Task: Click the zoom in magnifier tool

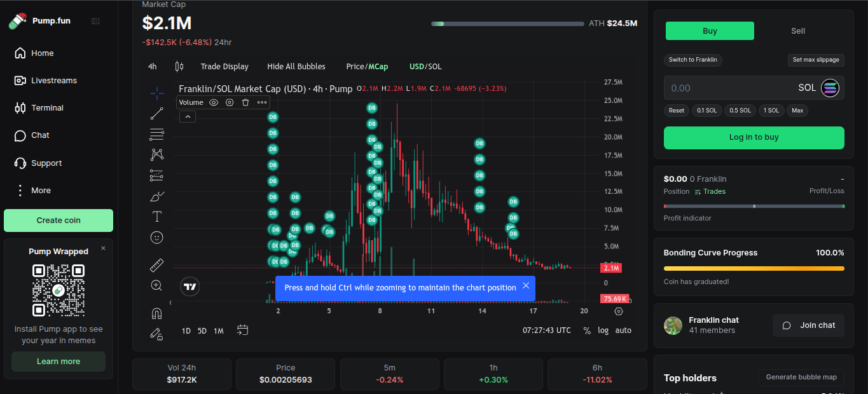Action: [156, 285]
